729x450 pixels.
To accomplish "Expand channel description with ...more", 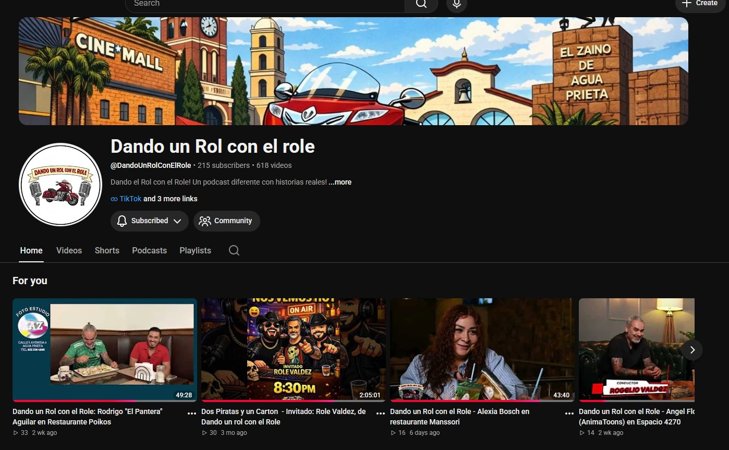I will point(340,182).
